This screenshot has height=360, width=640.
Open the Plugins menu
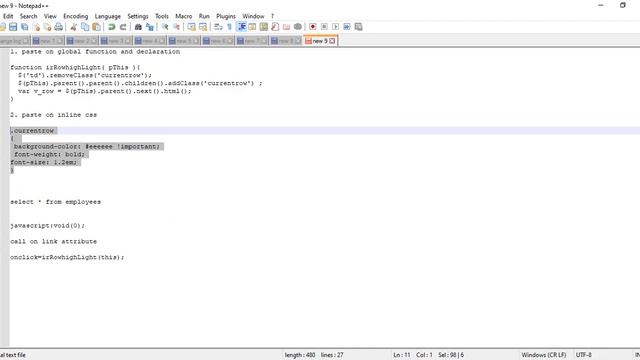pyautogui.click(x=226, y=16)
